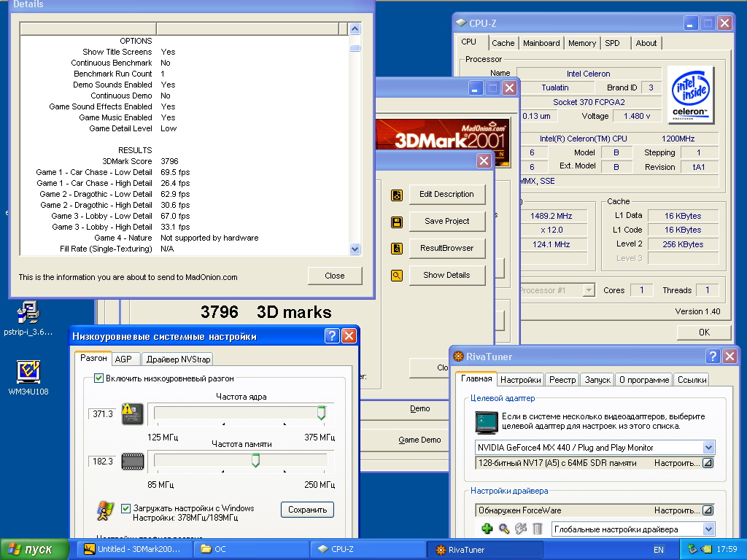
Task: Click the Details list scroll-down arrow
Action: [355, 249]
